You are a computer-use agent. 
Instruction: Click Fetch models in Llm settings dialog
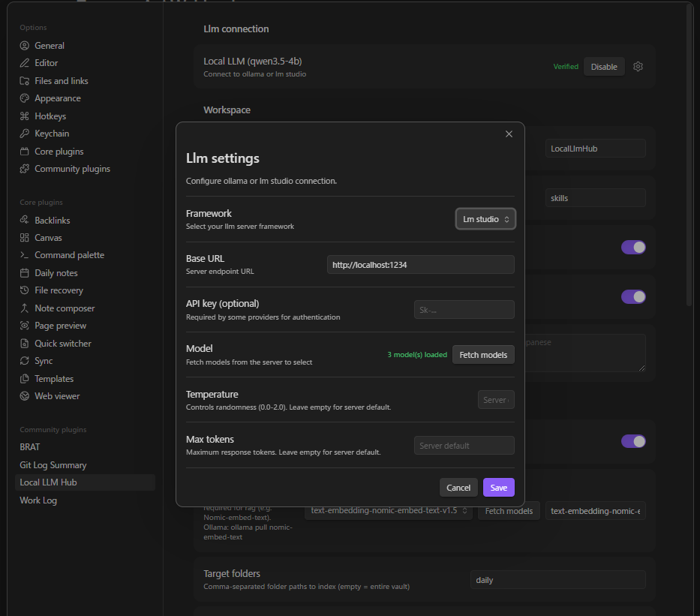tap(483, 355)
